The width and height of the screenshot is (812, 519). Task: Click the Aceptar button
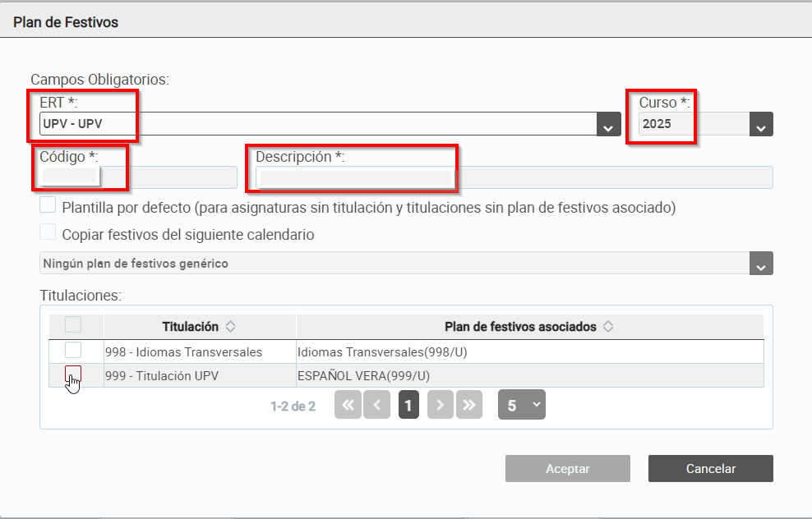[568, 468]
